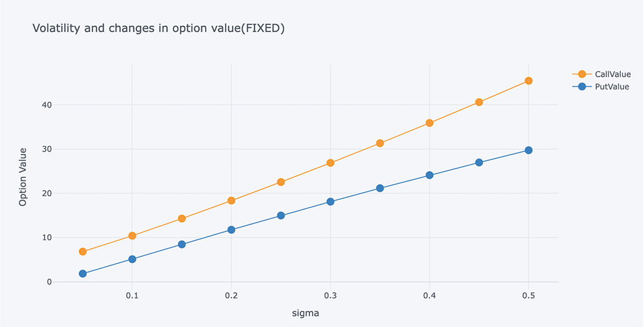Select PutValue data point at sigma 0.2

[x=231, y=230]
